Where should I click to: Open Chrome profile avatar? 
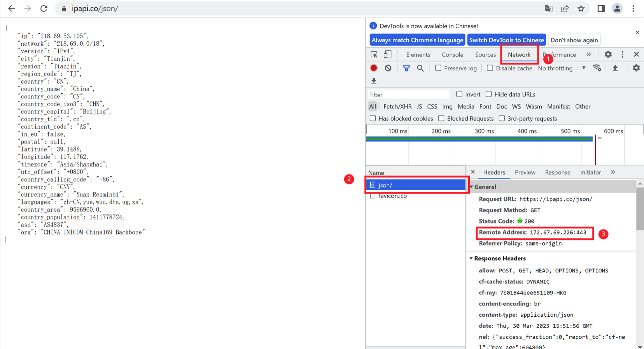tap(617, 9)
